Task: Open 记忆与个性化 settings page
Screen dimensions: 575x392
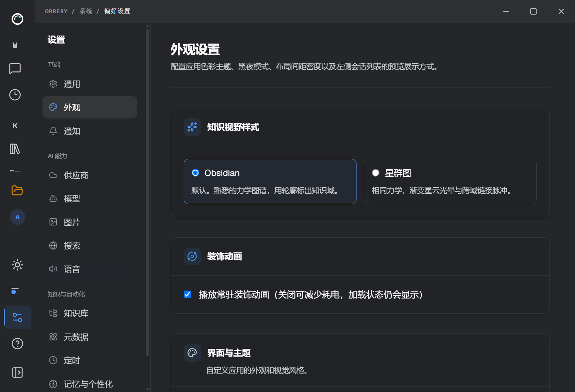Action: click(90, 384)
